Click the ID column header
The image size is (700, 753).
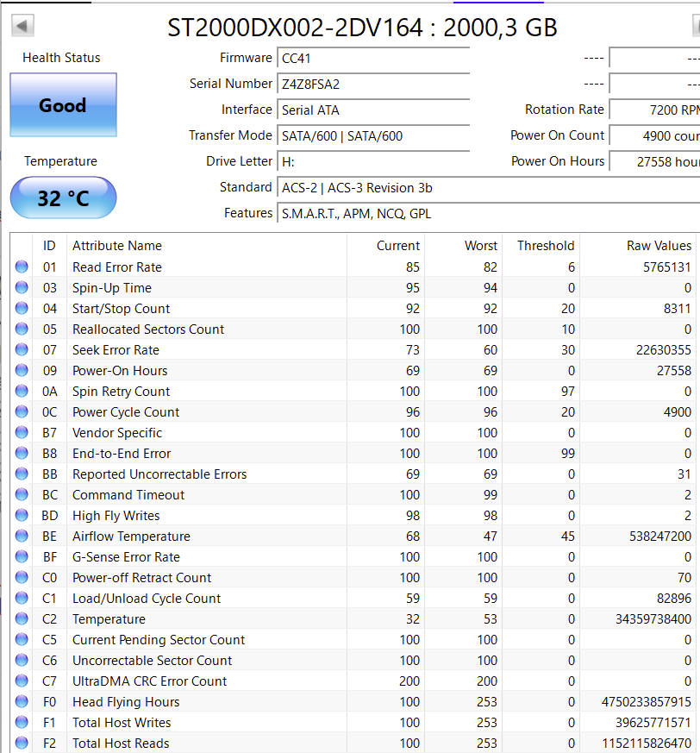point(49,246)
